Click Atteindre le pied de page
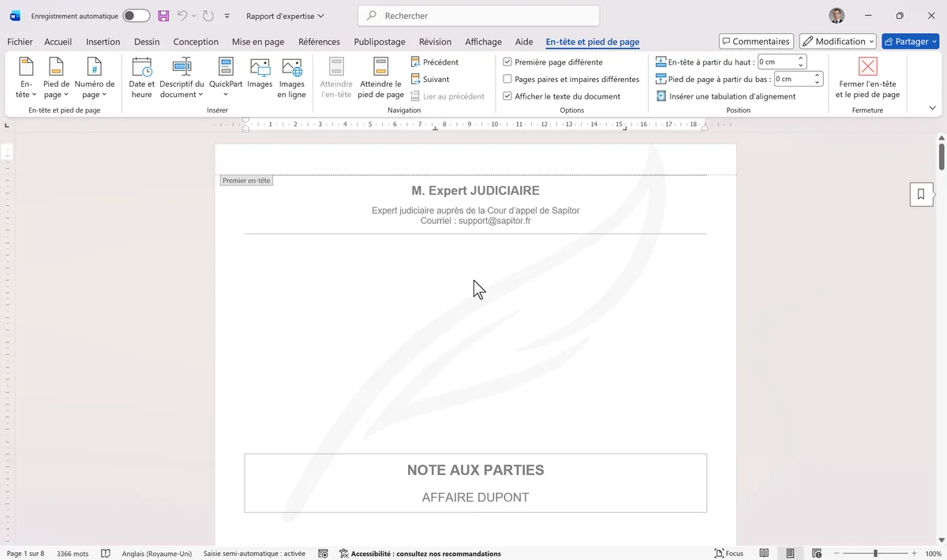 (x=380, y=77)
